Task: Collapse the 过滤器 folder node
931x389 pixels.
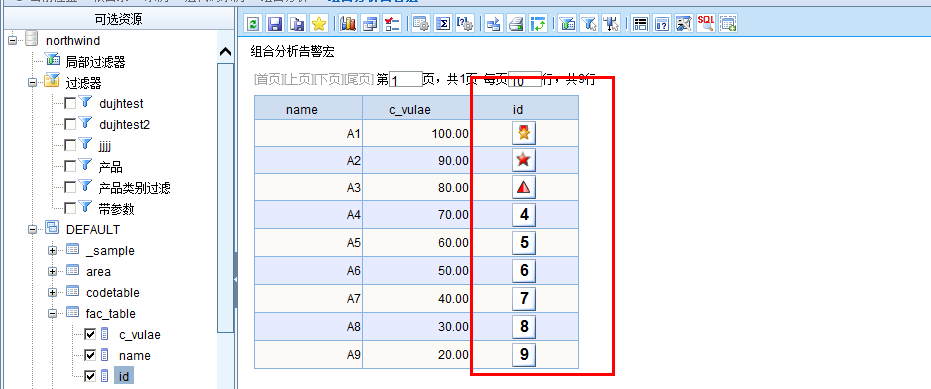Action: [x=32, y=83]
